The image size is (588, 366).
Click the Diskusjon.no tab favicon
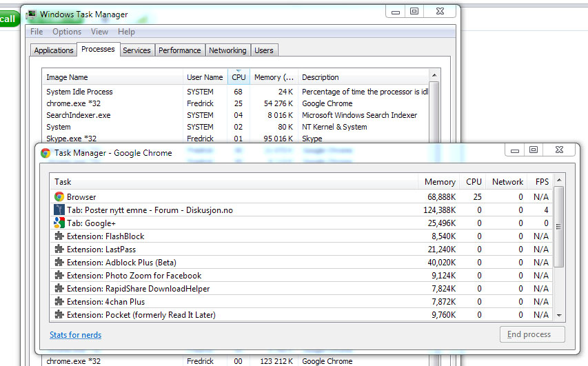[x=59, y=210]
